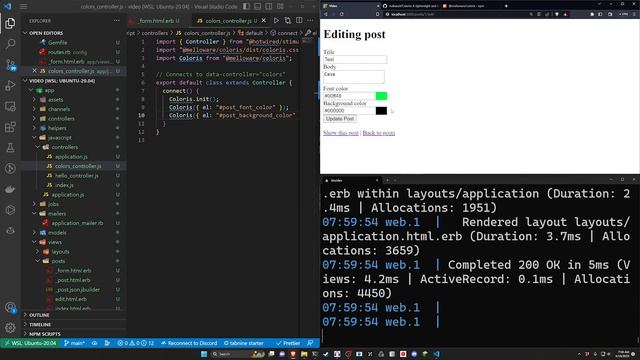Viewport: 640px width, 360px height.
Task: Collapse the javascript folder
Action: 60,138
